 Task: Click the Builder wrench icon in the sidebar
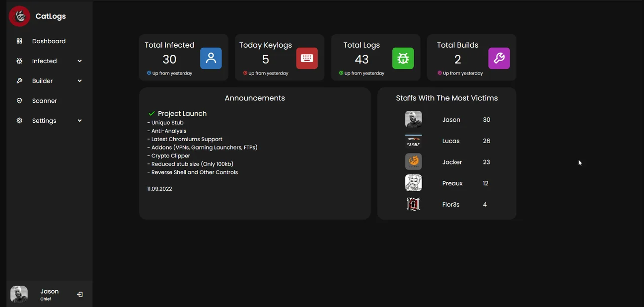[19, 81]
